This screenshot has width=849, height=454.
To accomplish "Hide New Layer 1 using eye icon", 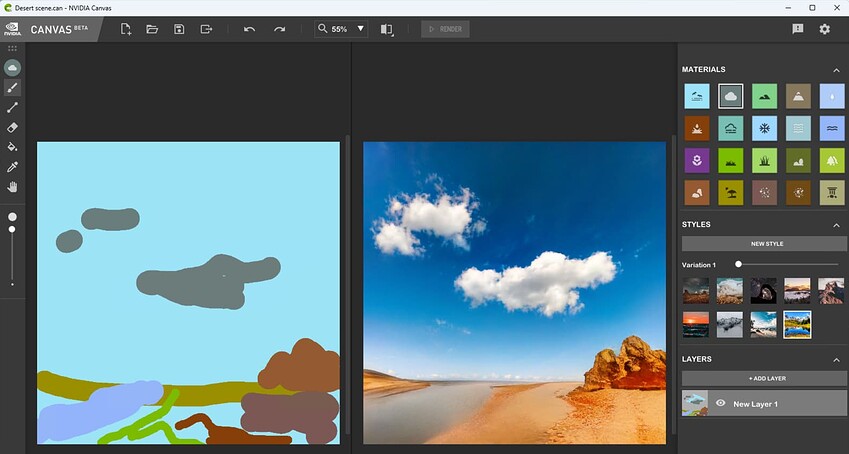I will click(720, 403).
